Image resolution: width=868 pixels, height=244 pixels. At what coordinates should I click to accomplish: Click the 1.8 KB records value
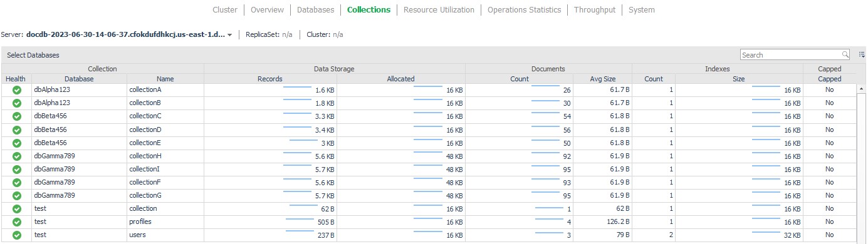click(325, 104)
